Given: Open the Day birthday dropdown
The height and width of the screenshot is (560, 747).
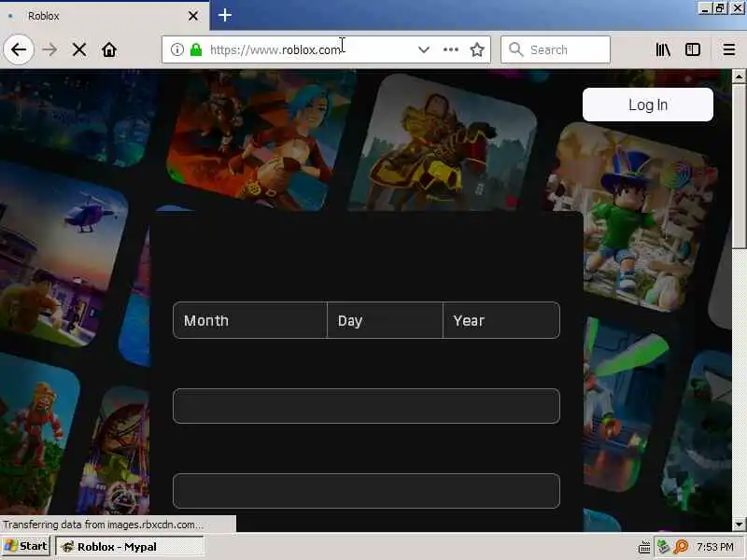Looking at the screenshot, I should 385,320.
